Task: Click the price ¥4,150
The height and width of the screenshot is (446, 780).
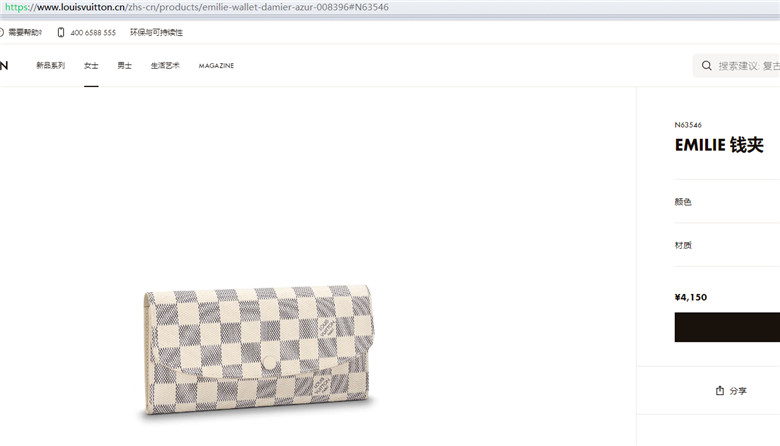Action: click(x=690, y=297)
